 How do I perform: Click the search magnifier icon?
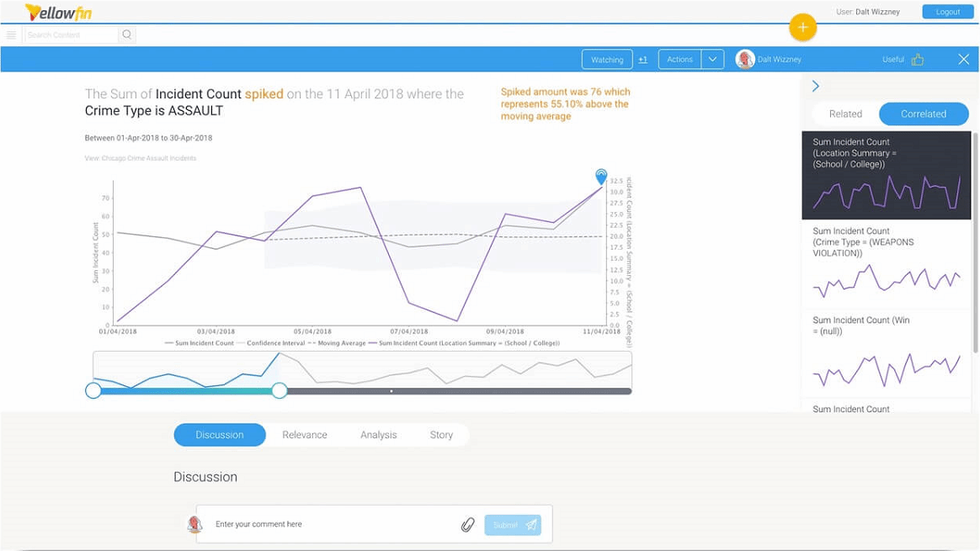tap(125, 34)
